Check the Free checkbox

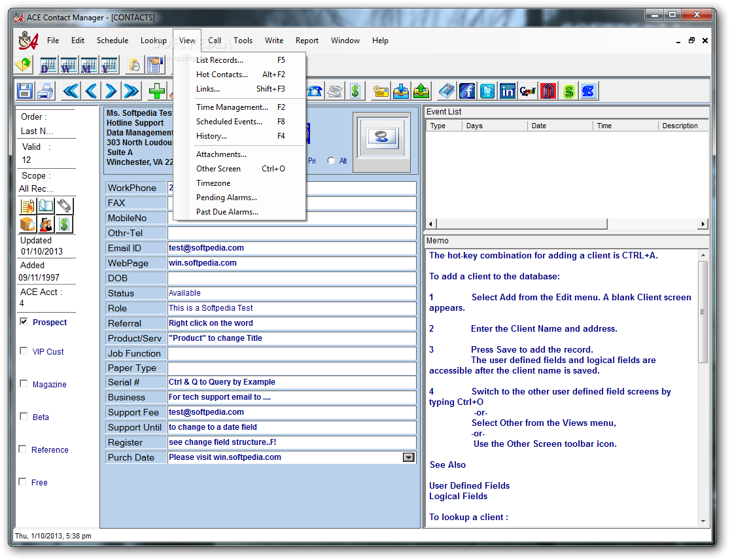(x=22, y=481)
